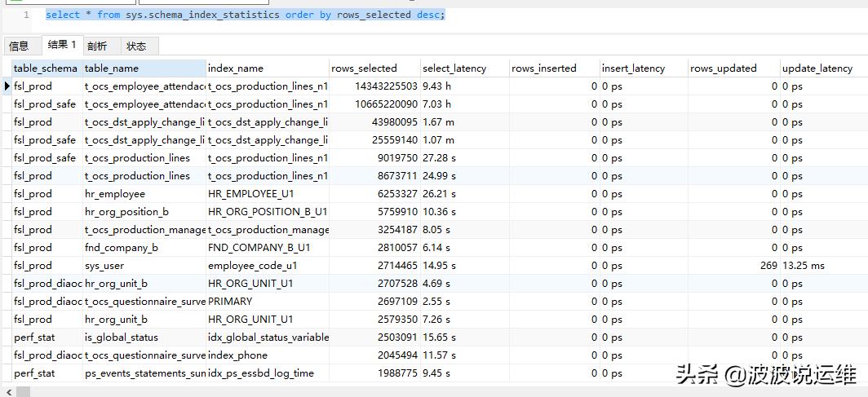
Task: Select the fnd_company_b table cell
Action: pyautogui.click(x=144, y=248)
